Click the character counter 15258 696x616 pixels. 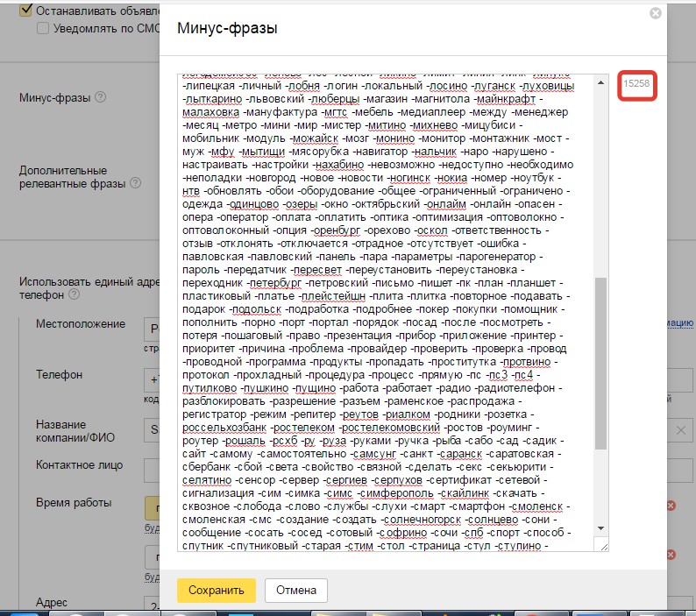tap(636, 83)
